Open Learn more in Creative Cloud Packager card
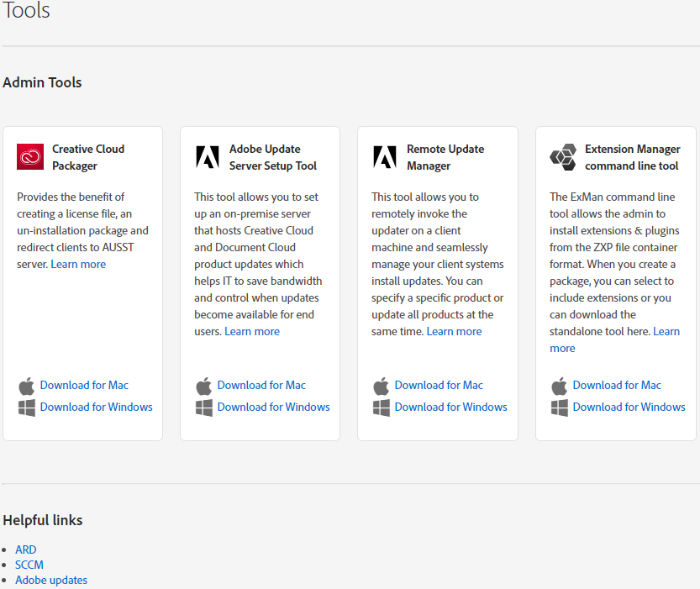The image size is (700, 589). [78, 265]
